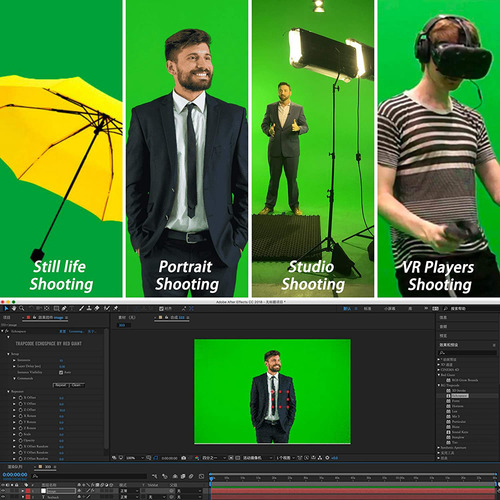
Task: Select the Hand tool in toolbar
Action: tap(14, 308)
